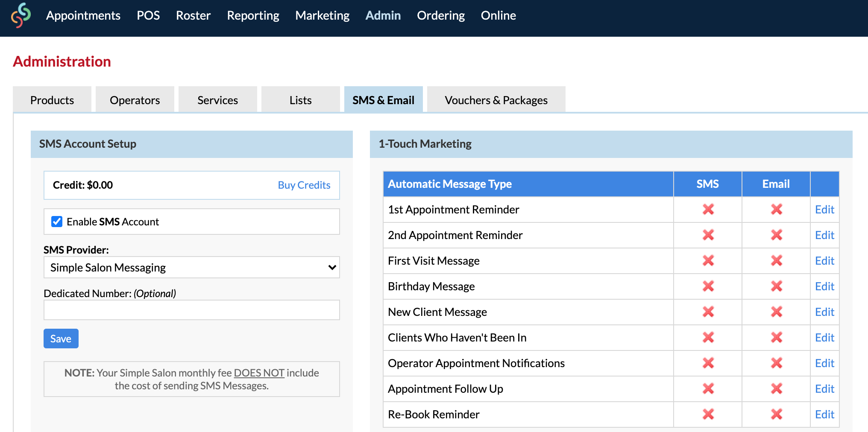The height and width of the screenshot is (432, 868).
Task: Edit the Birthday Message
Action: click(x=824, y=286)
